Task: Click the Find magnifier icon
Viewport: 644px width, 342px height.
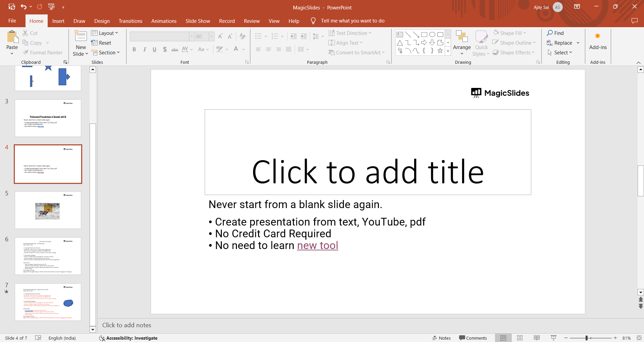Action: [550, 33]
